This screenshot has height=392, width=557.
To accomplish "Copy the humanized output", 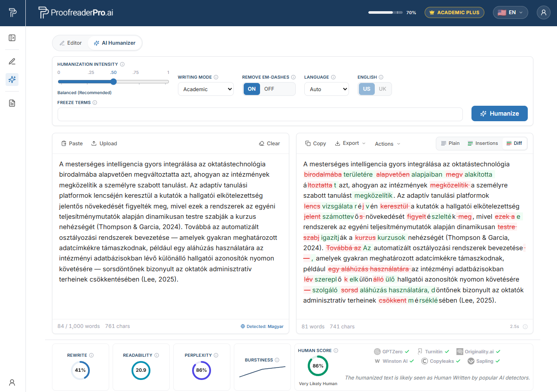I will click(x=315, y=144).
